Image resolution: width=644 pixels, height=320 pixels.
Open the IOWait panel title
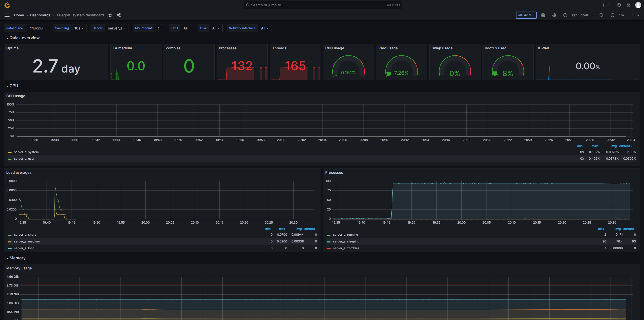click(543, 48)
